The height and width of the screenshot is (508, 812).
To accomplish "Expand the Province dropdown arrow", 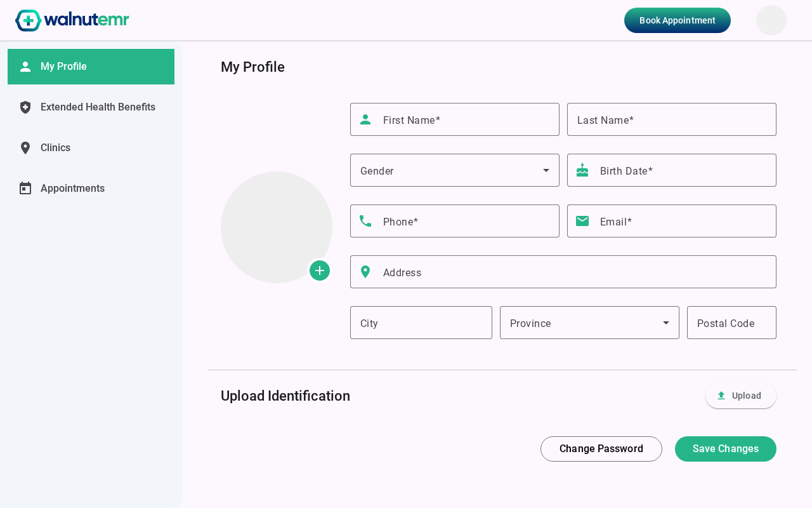I will click(x=666, y=323).
